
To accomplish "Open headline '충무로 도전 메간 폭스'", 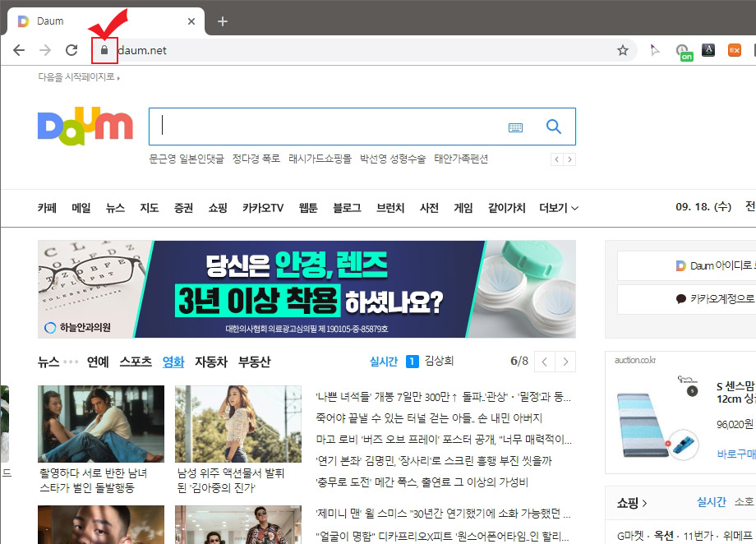I will pos(422,482).
